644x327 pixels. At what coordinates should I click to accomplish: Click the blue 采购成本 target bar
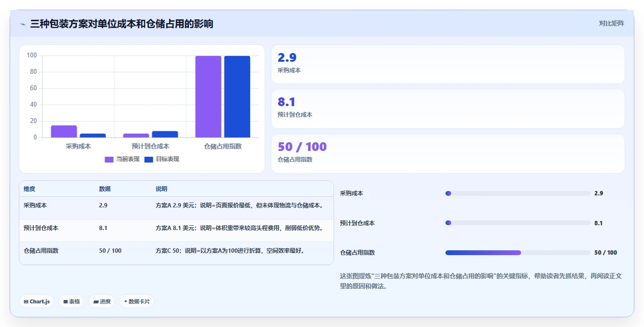[x=93, y=136]
